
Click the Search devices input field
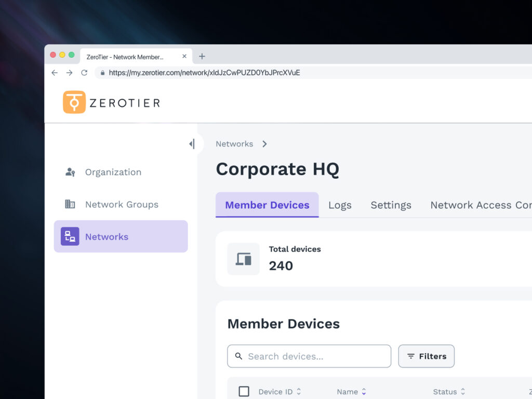point(309,356)
